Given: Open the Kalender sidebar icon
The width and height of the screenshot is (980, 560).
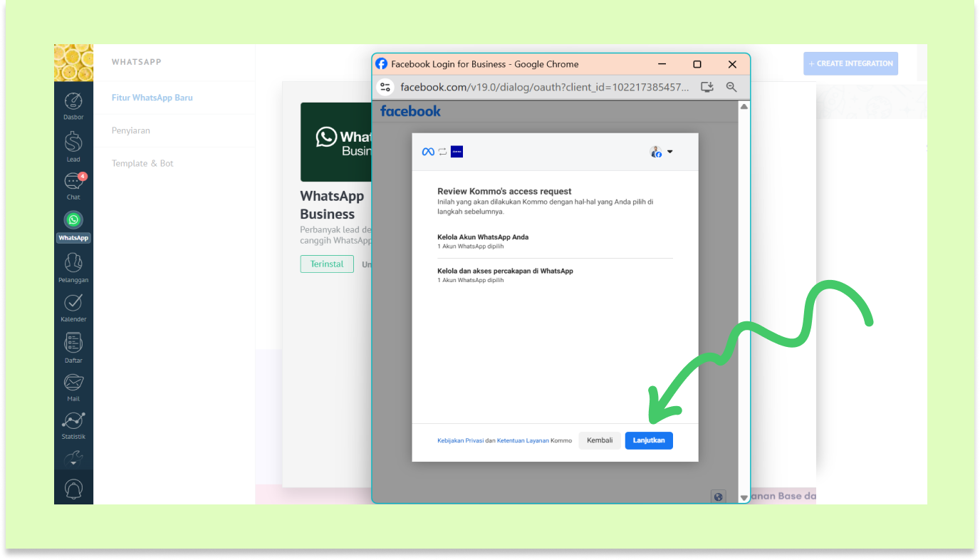Looking at the screenshot, I should coord(73,308).
